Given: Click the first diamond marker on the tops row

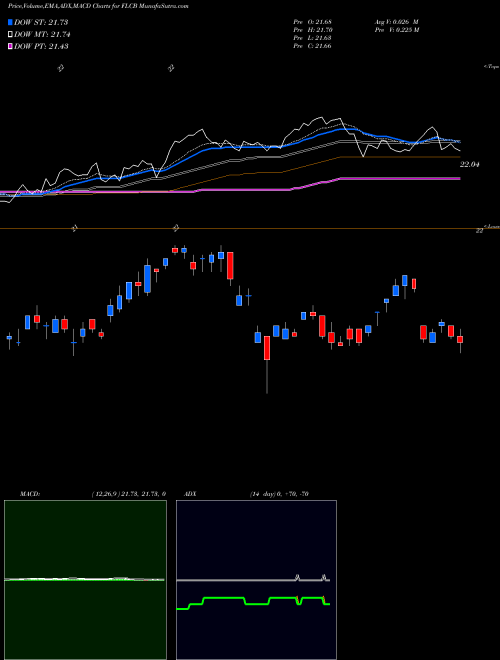Looking at the screenshot, I should pyautogui.click(x=60, y=68).
